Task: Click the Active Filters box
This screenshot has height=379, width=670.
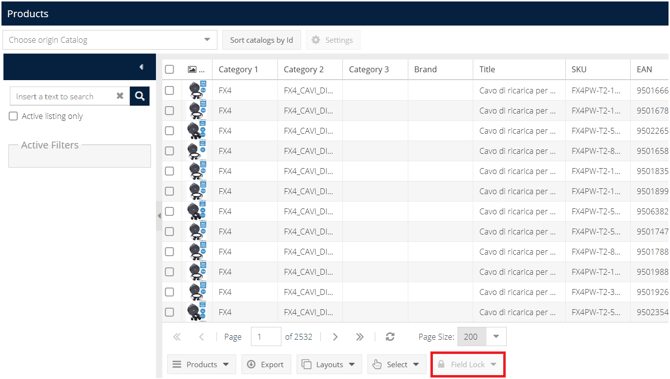Action: (79, 156)
